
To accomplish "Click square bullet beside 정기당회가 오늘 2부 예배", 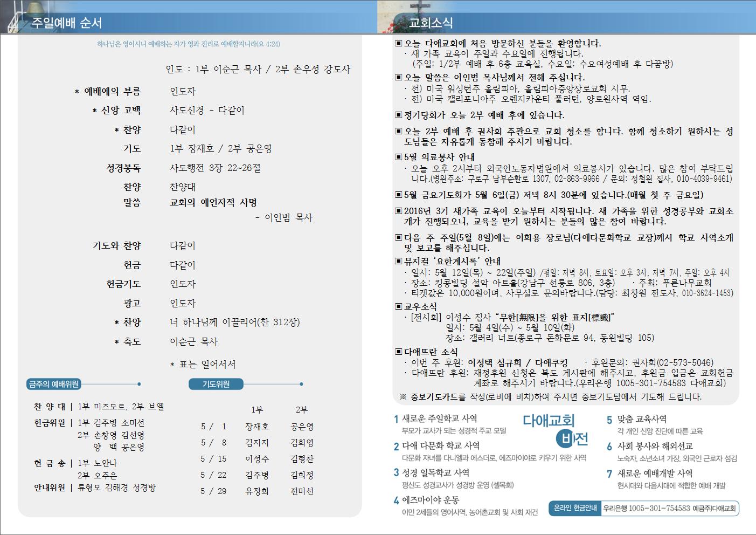I will pos(399,115).
